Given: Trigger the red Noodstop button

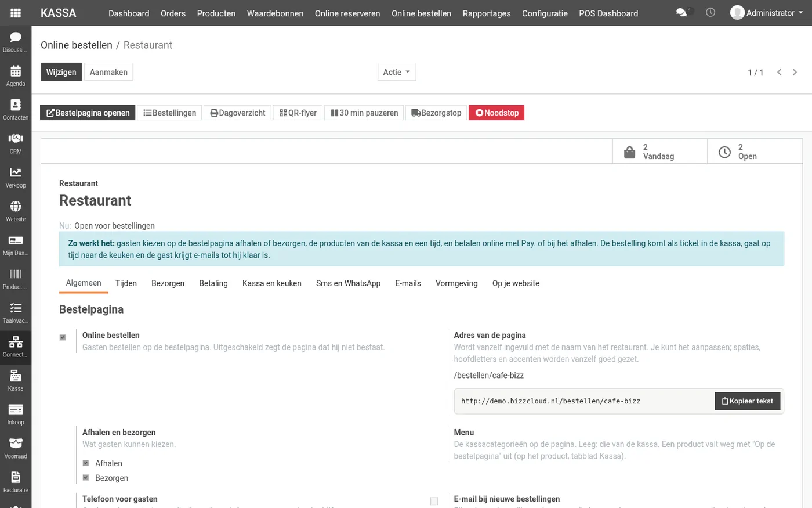Looking at the screenshot, I should coord(496,113).
